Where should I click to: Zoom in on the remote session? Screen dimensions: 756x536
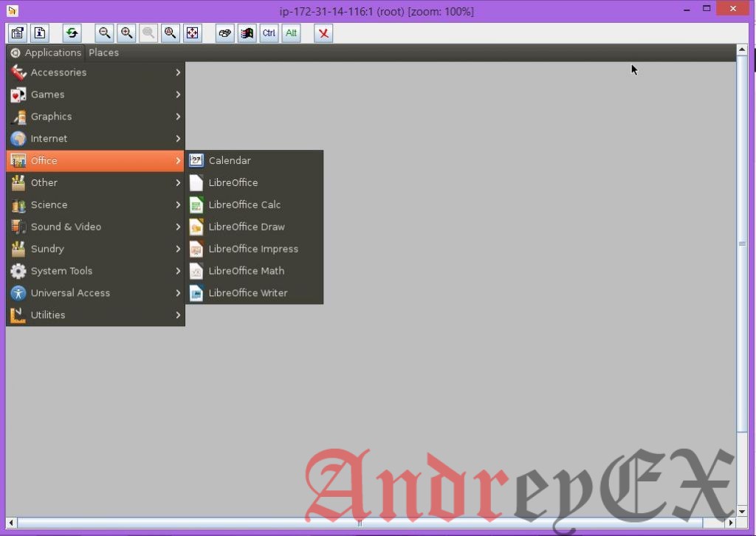pos(126,32)
